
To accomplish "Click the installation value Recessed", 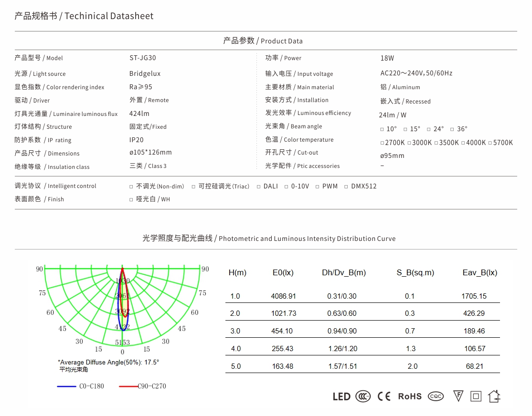I will pyautogui.click(x=405, y=101).
